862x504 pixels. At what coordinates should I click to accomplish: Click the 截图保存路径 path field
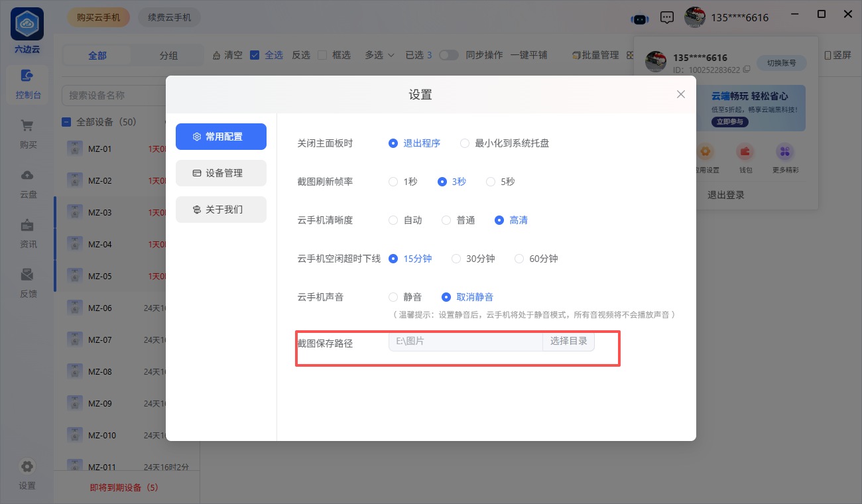[x=465, y=342]
